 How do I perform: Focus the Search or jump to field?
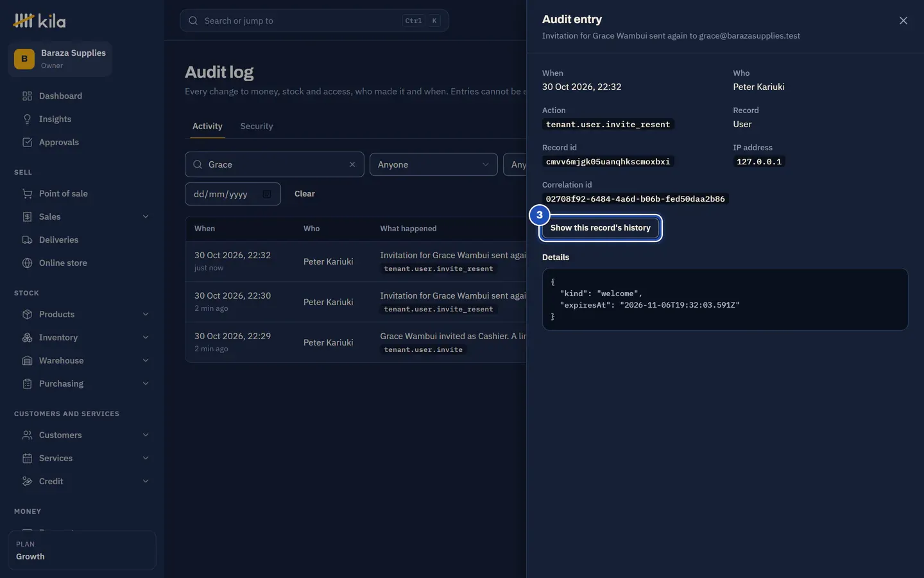coord(314,21)
